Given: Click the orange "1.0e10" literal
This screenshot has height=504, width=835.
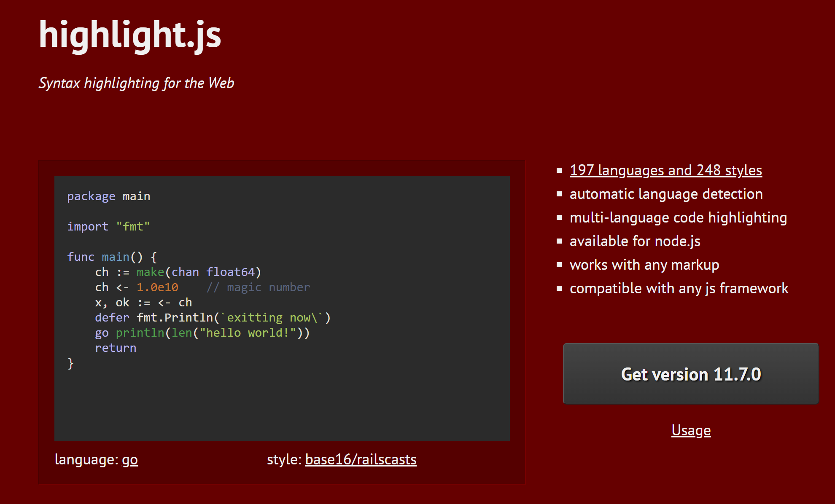Looking at the screenshot, I should point(156,287).
